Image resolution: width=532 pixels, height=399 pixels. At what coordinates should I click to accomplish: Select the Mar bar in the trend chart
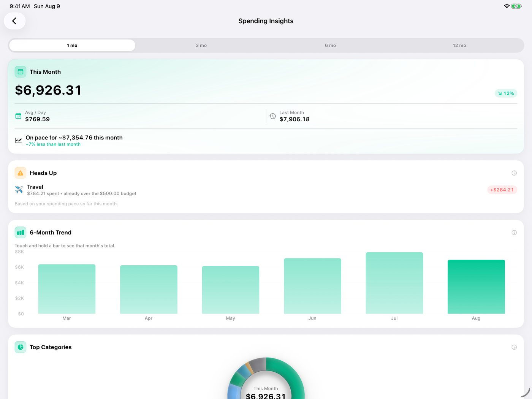point(67,289)
